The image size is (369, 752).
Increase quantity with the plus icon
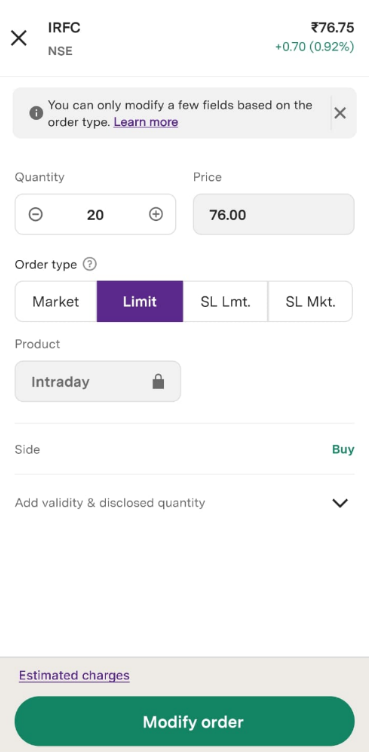155,214
